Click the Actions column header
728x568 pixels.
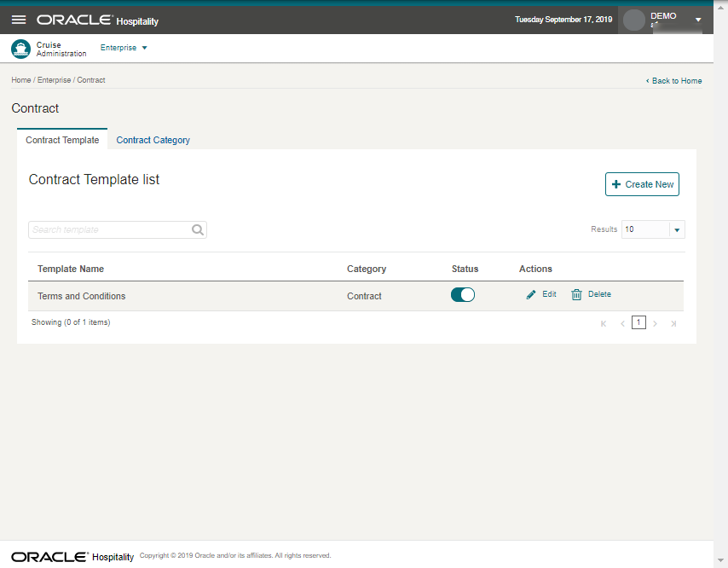(x=535, y=269)
